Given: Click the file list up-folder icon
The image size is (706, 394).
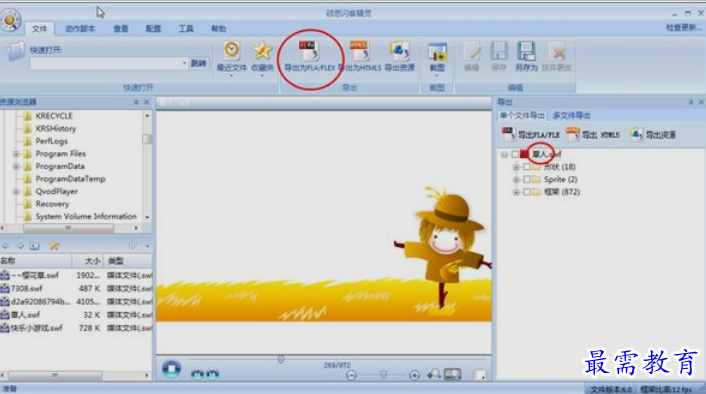Looking at the screenshot, I should tap(34, 246).
